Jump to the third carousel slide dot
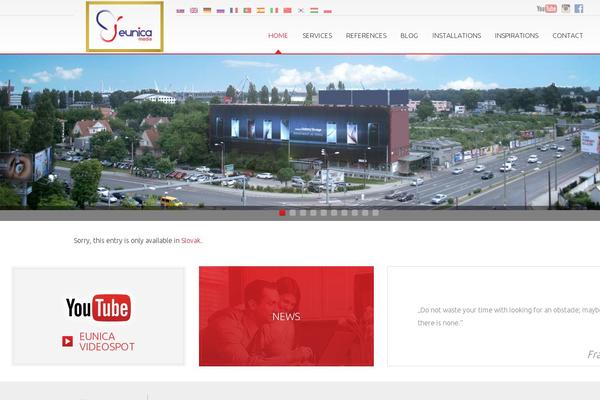This screenshot has height=400, width=600. [303, 213]
